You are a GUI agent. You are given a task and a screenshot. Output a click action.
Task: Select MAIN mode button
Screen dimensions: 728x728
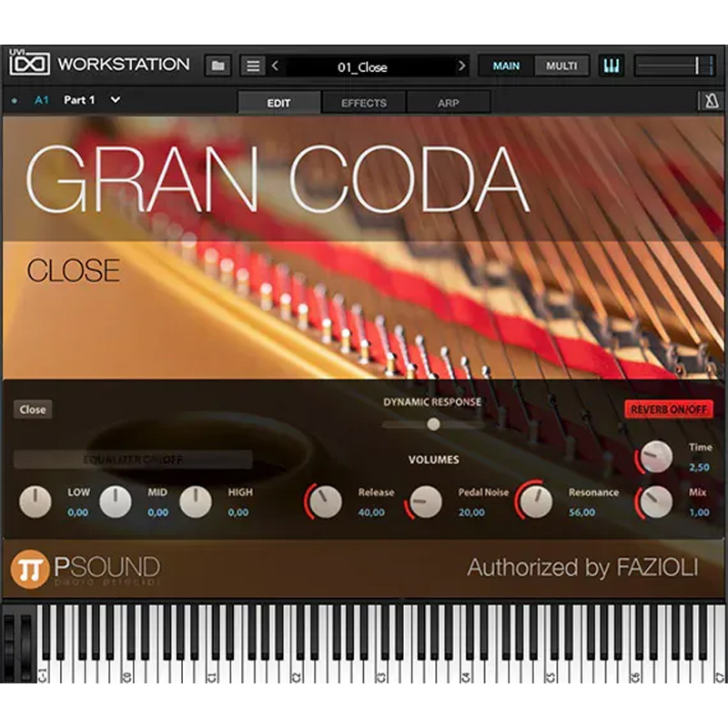(506, 65)
